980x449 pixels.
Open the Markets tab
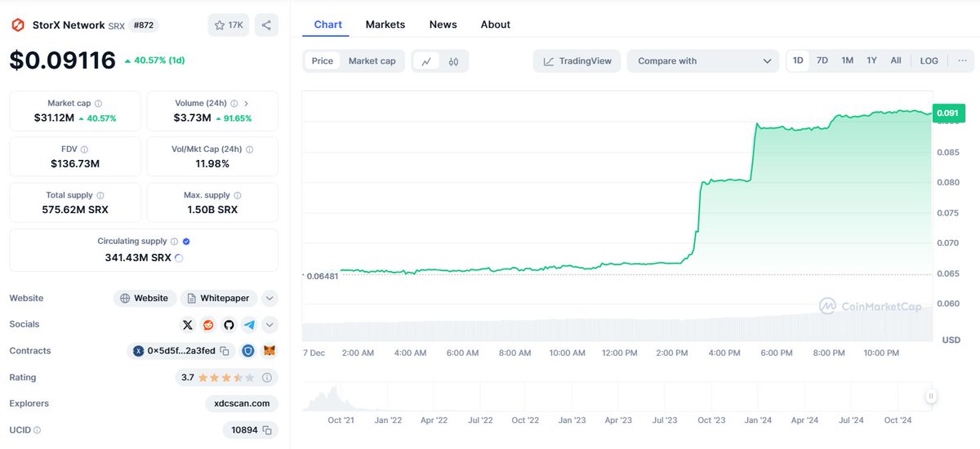point(385,24)
